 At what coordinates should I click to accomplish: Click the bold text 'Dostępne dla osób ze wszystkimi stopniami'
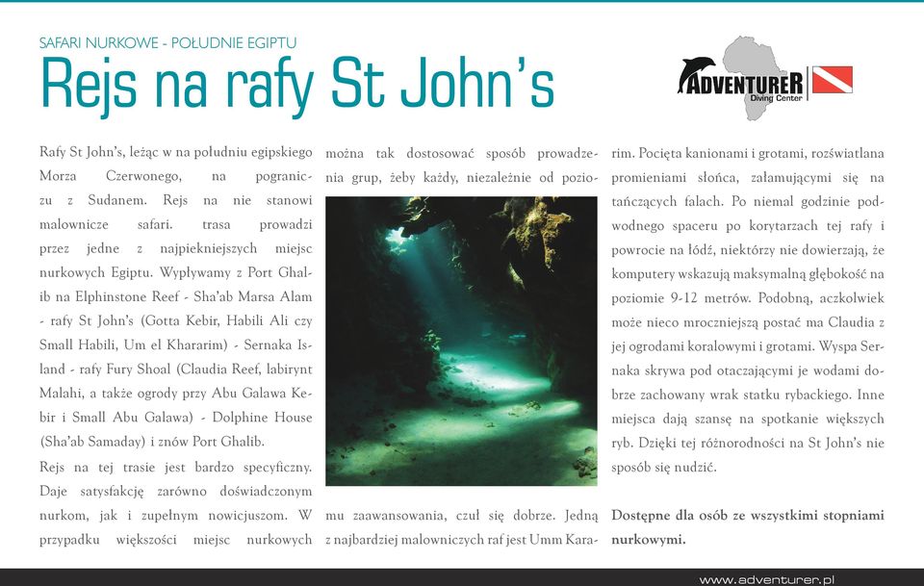[x=748, y=516]
